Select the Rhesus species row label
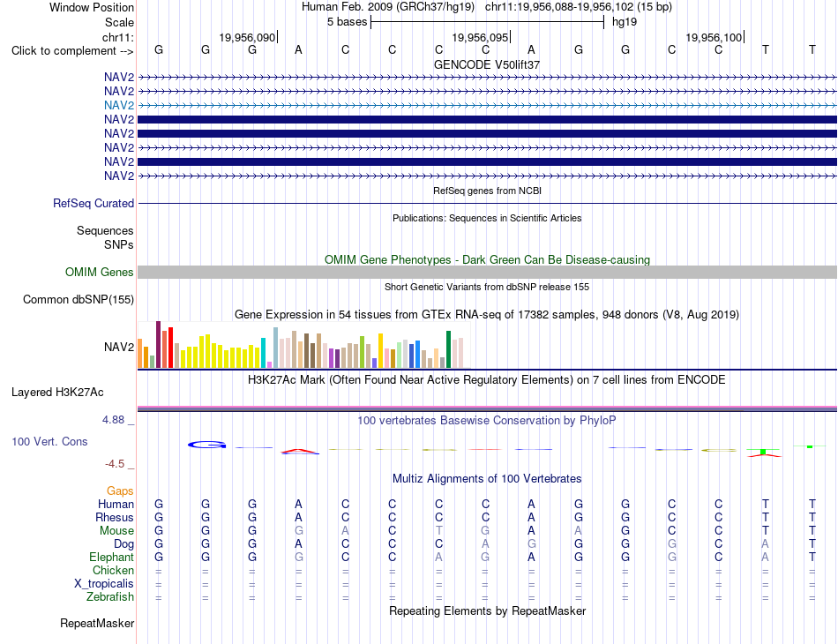Viewport: 838px width, 644px height. click(115, 517)
